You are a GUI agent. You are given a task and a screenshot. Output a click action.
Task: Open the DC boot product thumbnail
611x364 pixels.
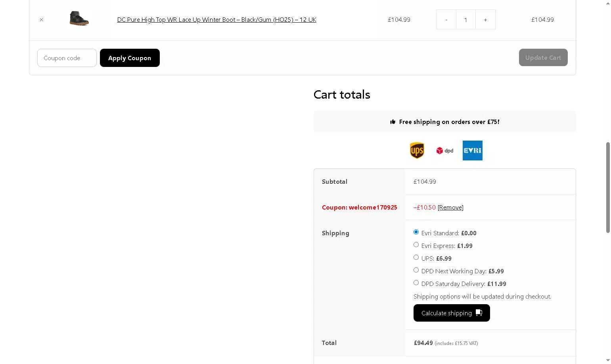(79, 19)
